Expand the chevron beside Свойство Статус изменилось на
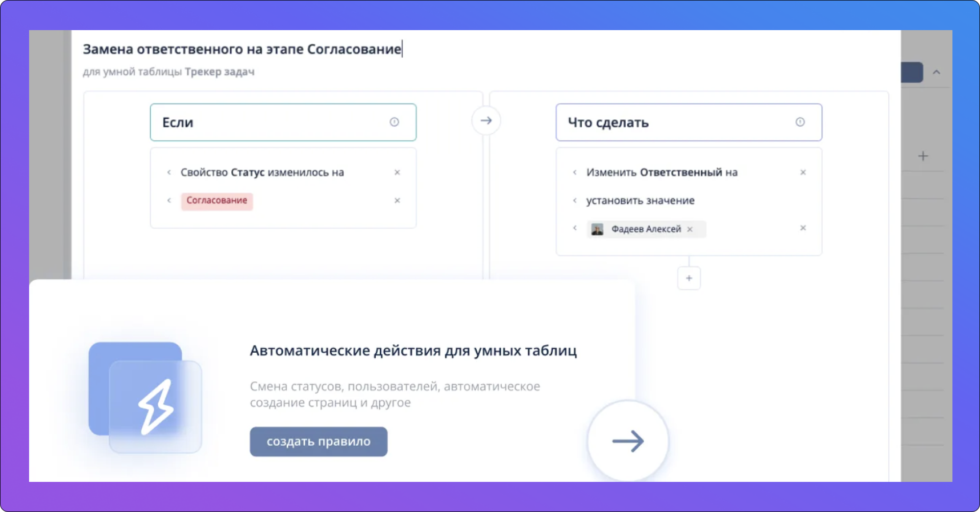This screenshot has height=512, width=980. click(x=169, y=173)
